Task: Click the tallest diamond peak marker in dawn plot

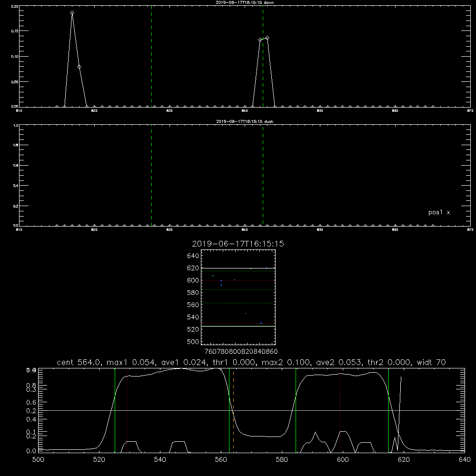Action: point(72,13)
